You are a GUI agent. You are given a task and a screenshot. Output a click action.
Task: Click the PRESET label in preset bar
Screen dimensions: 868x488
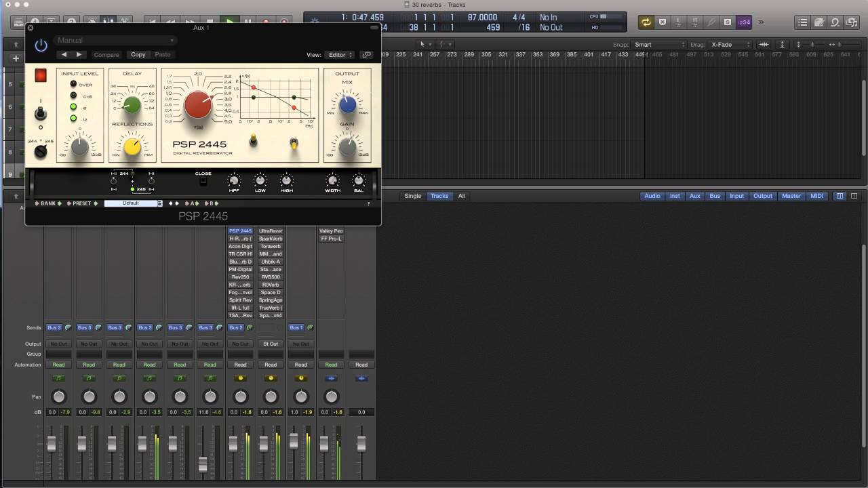(x=81, y=203)
